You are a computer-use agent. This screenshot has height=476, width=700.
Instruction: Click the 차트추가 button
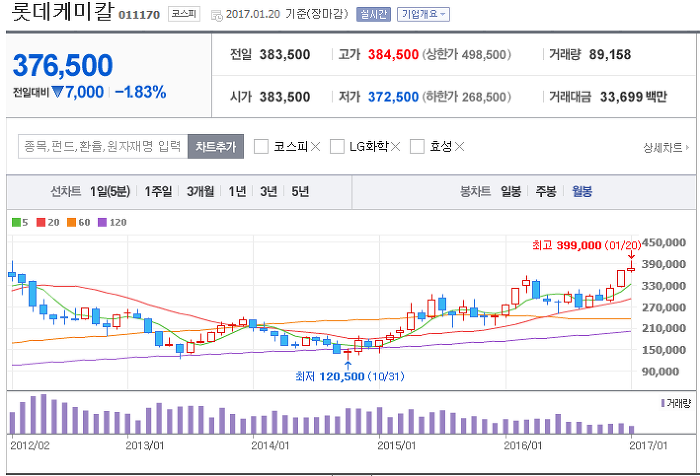pos(216,146)
